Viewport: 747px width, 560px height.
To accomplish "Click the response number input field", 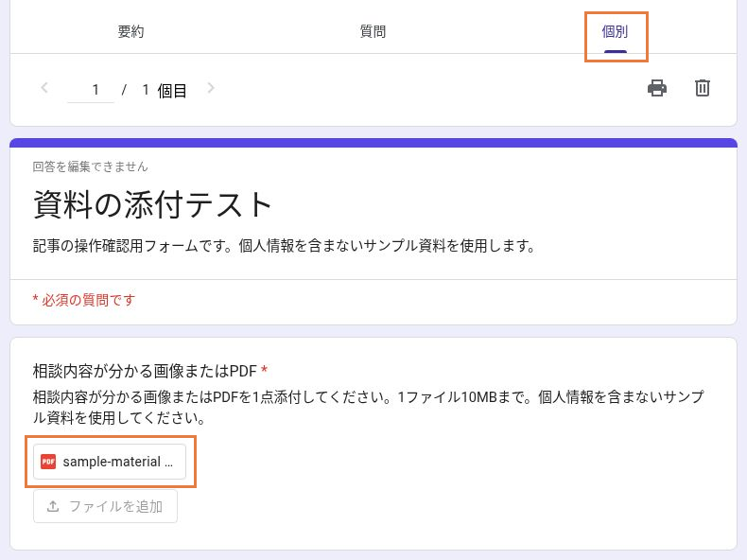I will pyautogui.click(x=91, y=90).
